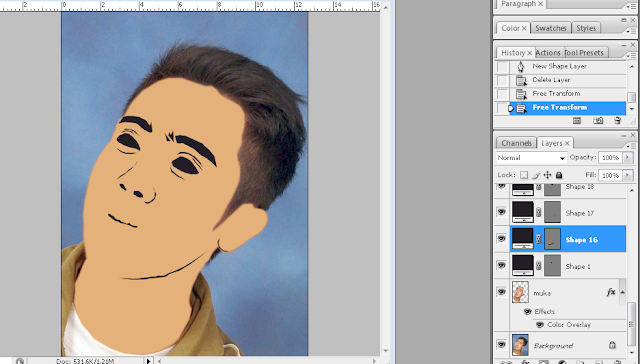Viewport: 640px width, 364px height.
Task: Close the Color tab with its x
Action: (x=524, y=28)
